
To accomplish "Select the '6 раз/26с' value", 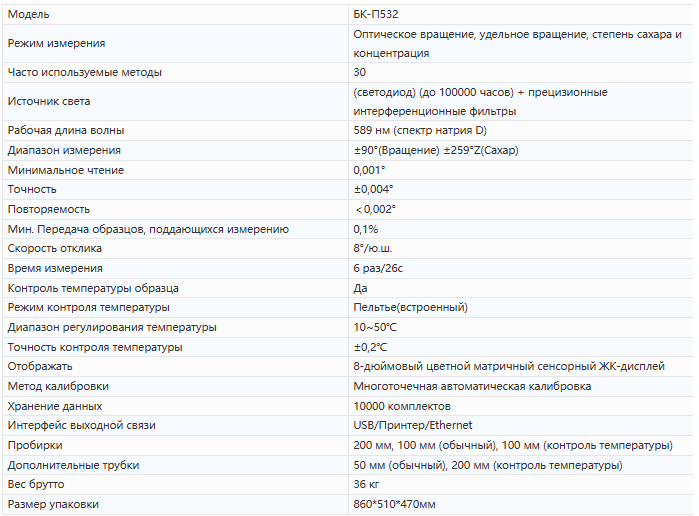I will (378, 268).
